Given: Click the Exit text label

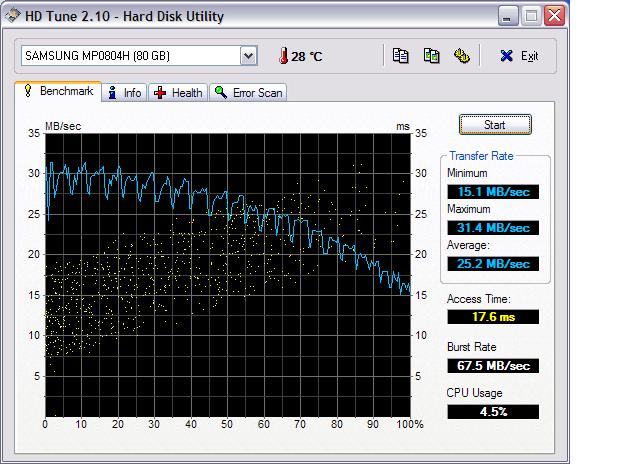Looking at the screenshot, I should tap(529, 56).
